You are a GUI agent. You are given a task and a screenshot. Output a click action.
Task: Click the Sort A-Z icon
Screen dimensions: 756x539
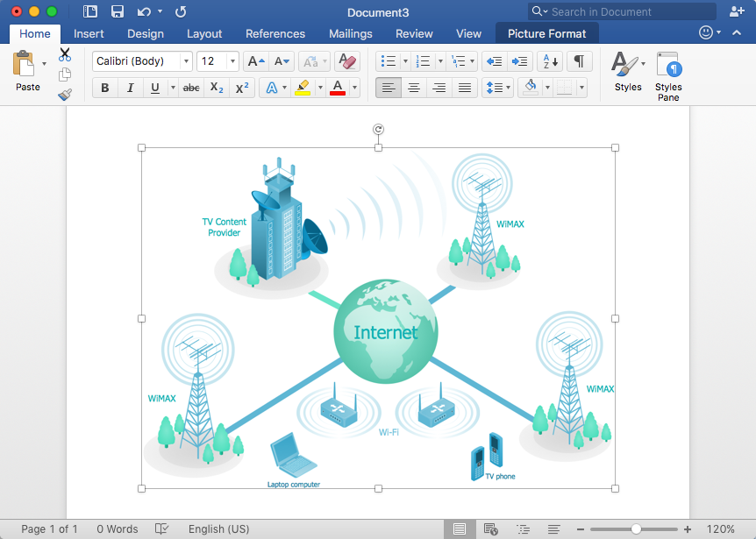pyautogui.click(x=551, y=61)
